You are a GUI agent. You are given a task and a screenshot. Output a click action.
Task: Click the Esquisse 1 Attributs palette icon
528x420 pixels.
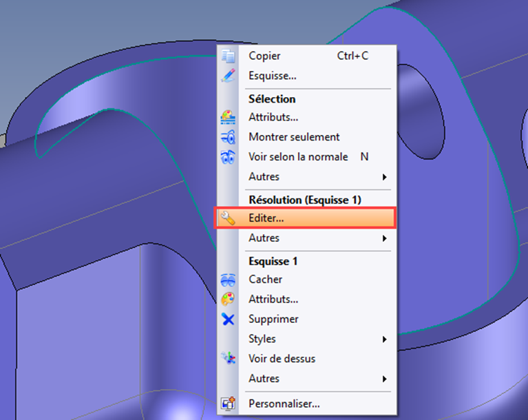(228, 299)
